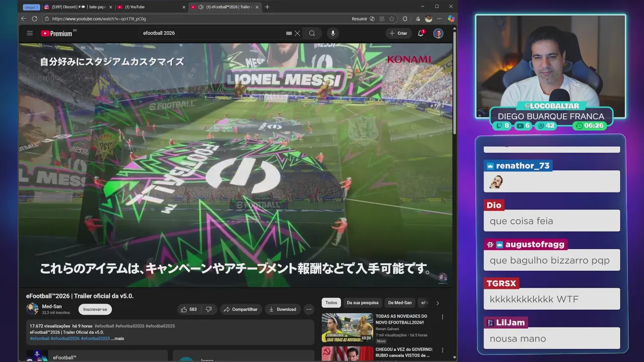Open browser settings ellipsis menu
The image size is (644, 362).
coord(440,19)
